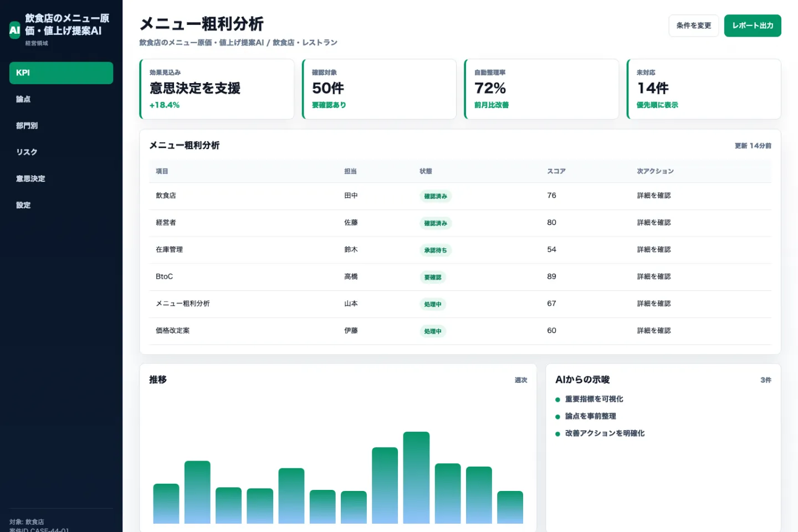Click the 更新 14分前 timestamp

click(753, 146)
